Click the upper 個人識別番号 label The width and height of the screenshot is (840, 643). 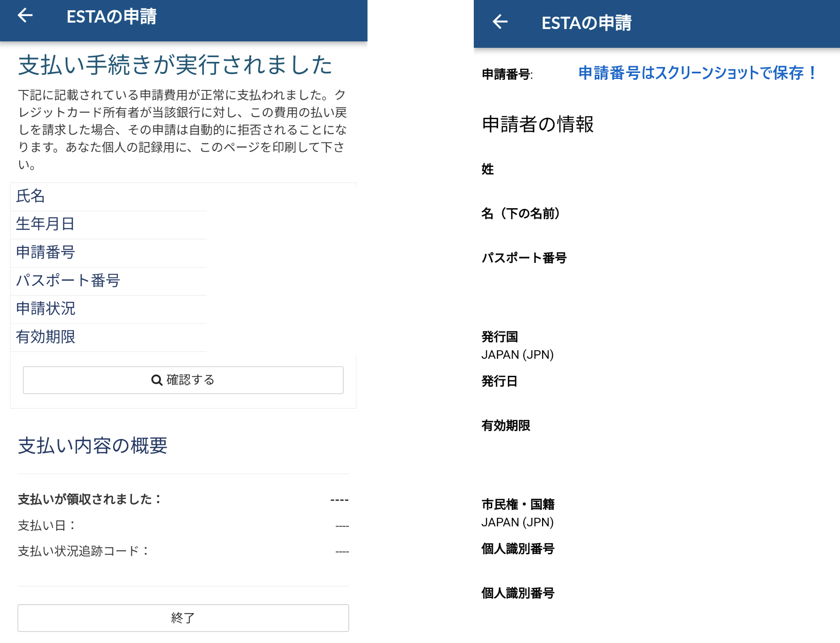pos(518,549)
